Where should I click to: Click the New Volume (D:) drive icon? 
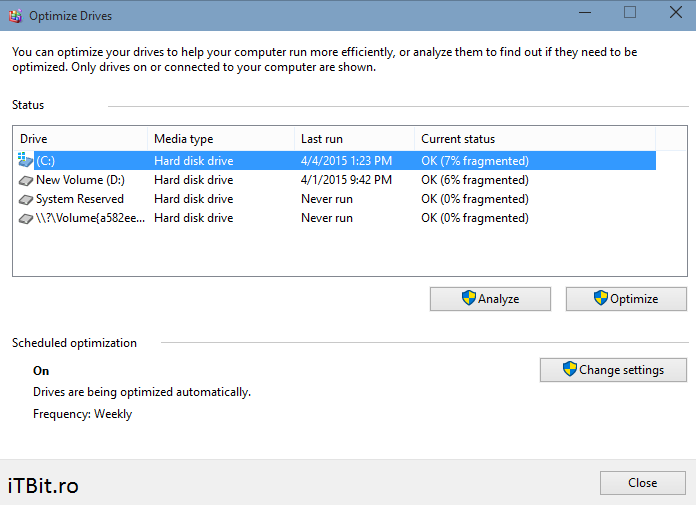tap(26, 180)
